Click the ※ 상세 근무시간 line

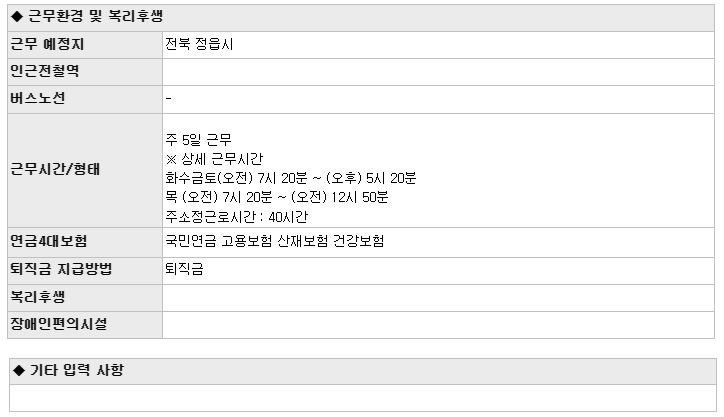[x=214, y=159]
